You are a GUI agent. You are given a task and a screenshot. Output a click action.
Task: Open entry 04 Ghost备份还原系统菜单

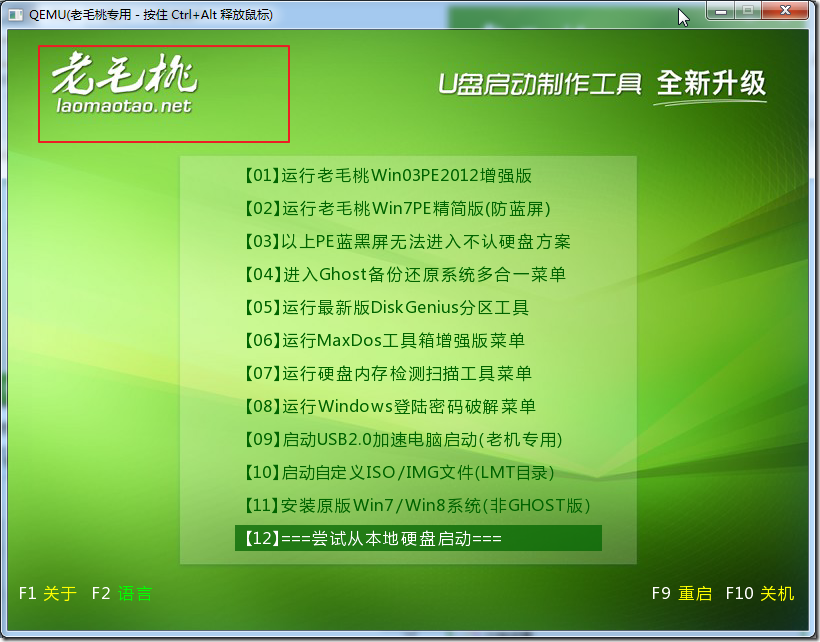coord(405,274)
